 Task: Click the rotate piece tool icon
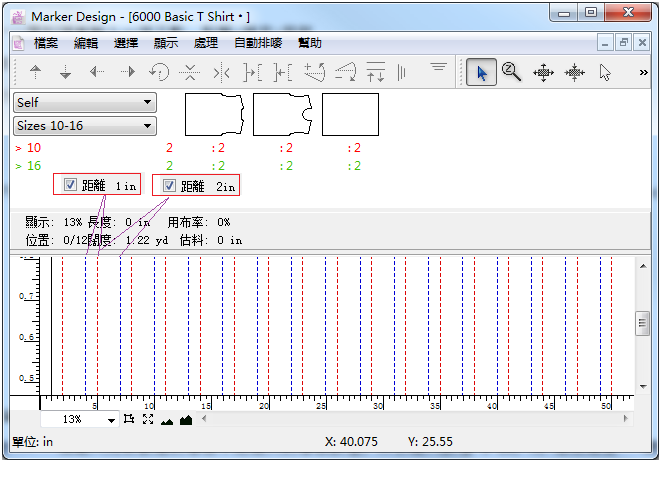coord(159,72)
